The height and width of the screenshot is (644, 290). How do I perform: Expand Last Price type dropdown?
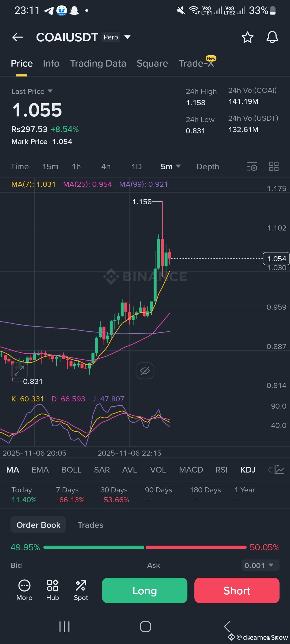click(x=32, y=92)
